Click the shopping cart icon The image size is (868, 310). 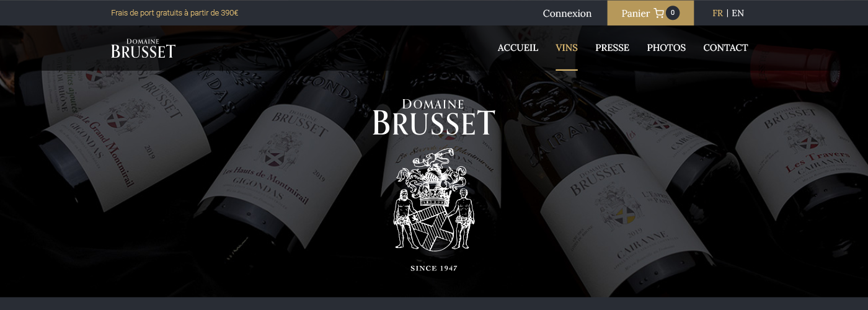658,13
